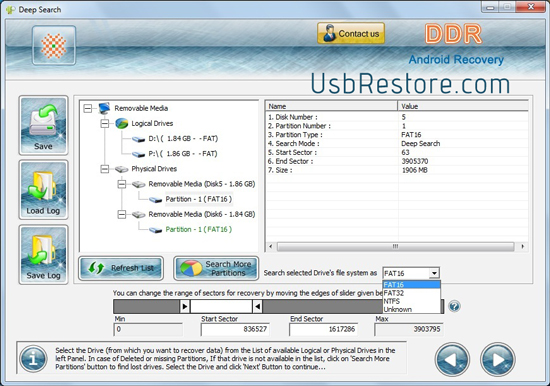Collapse the Logical Drives node

pyautogui.click(x=105, y=123)
